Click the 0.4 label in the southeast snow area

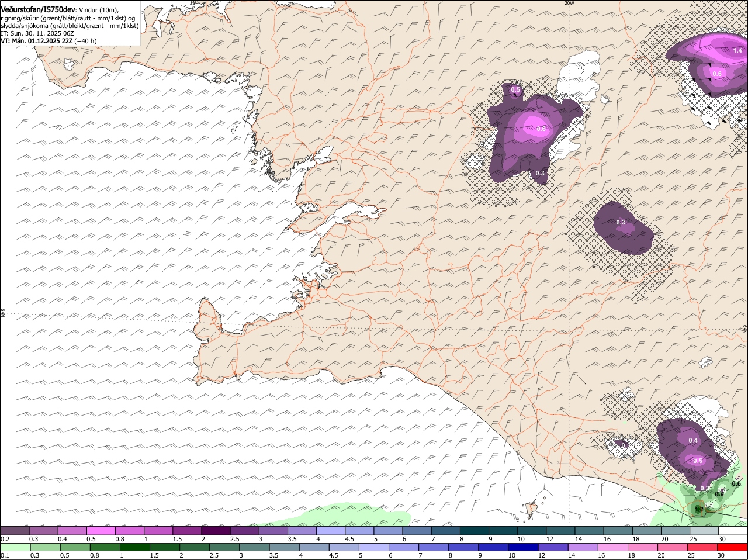coord(694,440)
